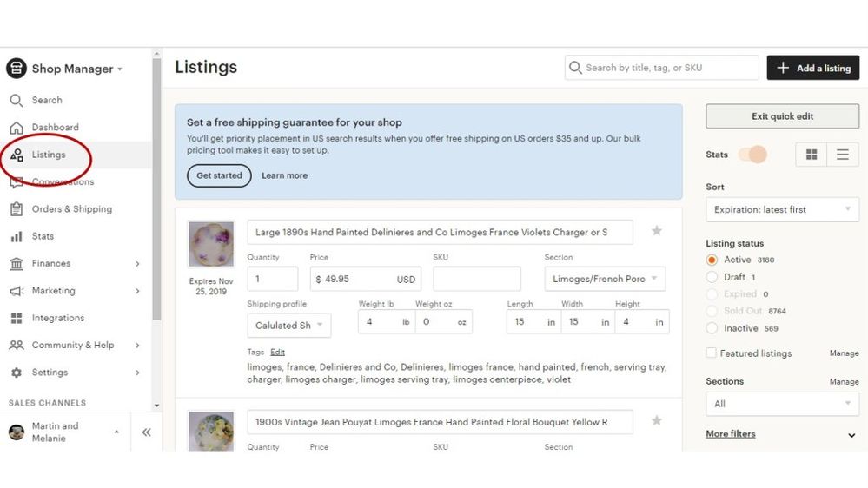Viewport: 868px width, 488px height.
Task: Select the Draft listing status
Action: click(x=712, y=277)
